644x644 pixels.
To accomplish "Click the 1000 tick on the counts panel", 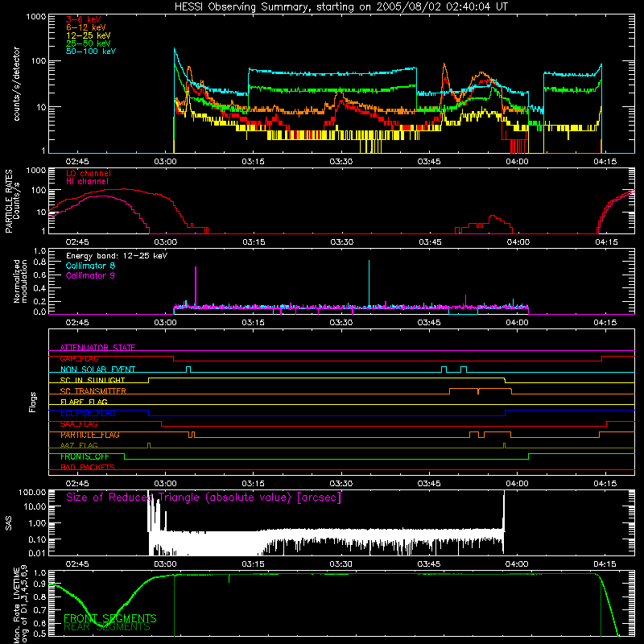I will 35,17.
